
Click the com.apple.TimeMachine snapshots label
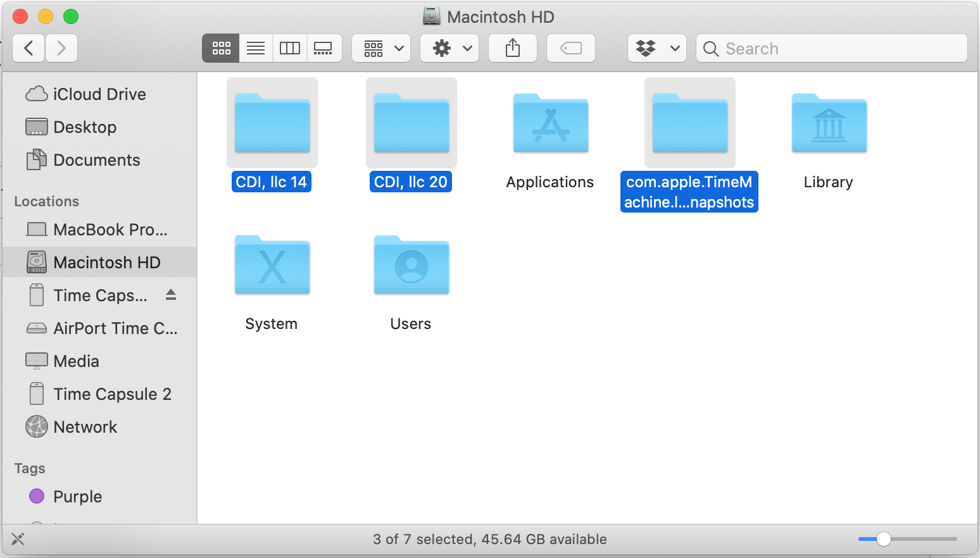689,192
